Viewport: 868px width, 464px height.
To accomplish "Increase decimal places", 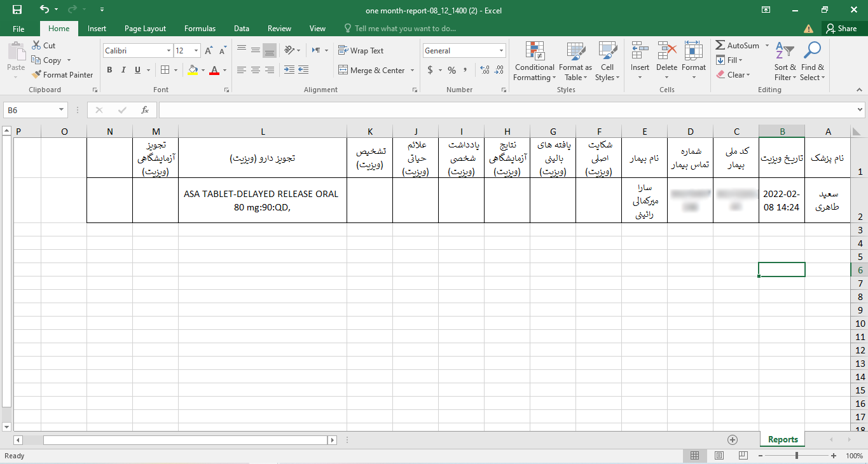I will [x=485, y=70].
